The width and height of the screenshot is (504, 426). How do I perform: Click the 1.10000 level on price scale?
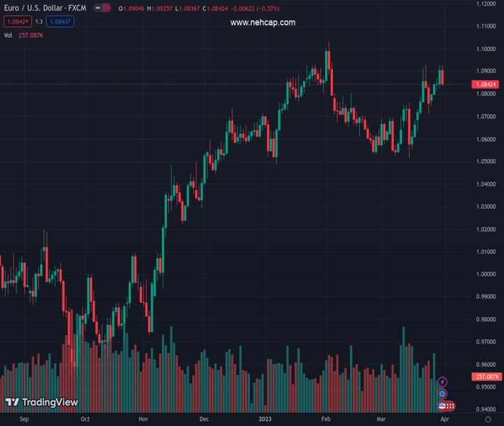pyautogui.click(x=486, y=49)
